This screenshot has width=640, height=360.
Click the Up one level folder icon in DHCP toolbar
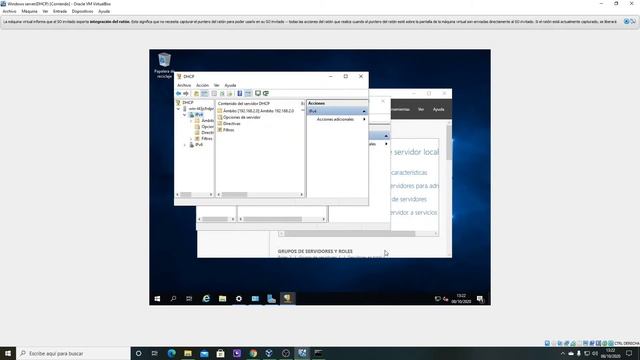(196, 93)
